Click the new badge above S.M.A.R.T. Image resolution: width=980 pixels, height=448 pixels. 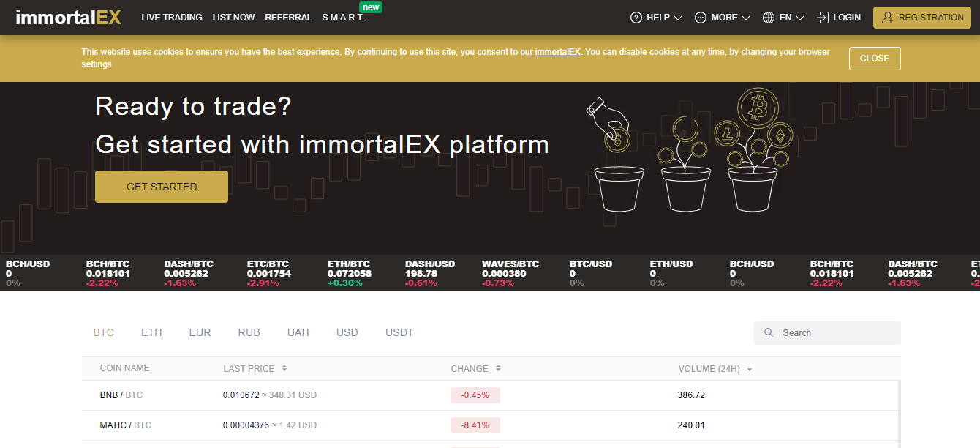[x=372, y=7]
